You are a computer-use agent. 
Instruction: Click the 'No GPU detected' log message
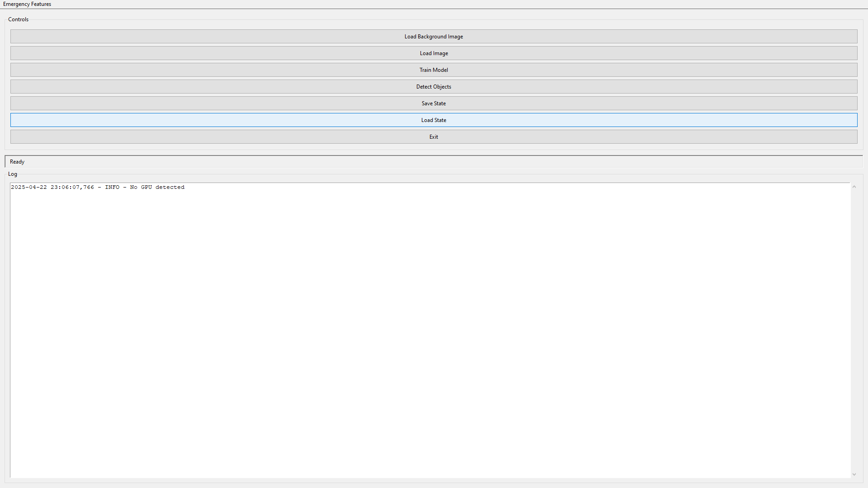coord(157,187)
